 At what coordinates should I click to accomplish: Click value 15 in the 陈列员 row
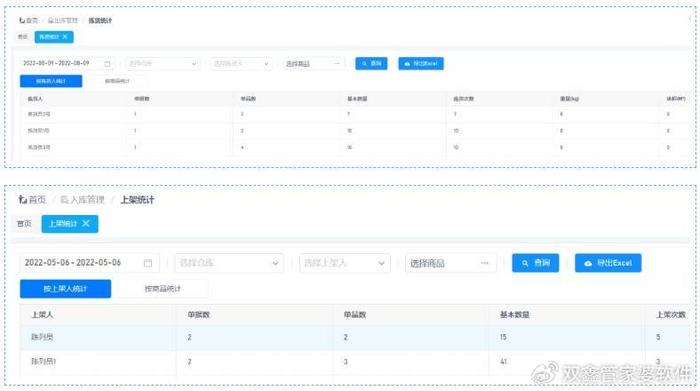(x=503, y=337)
